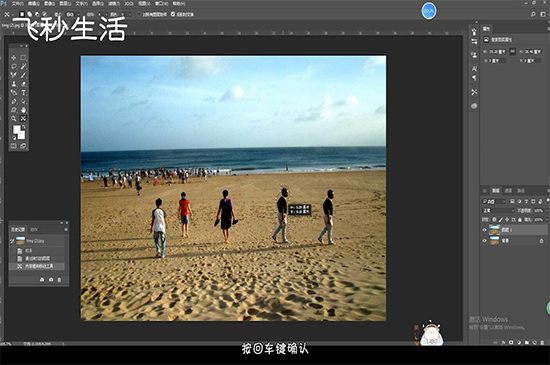Open the 图层 (Layer) menu
The height and width of the screenshot is (365, 550).
coord(65,4)
